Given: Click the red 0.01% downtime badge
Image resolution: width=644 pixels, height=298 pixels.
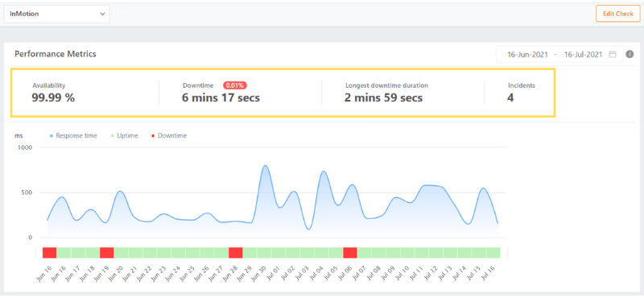Looking at the screenshot, I should (235, 85).
